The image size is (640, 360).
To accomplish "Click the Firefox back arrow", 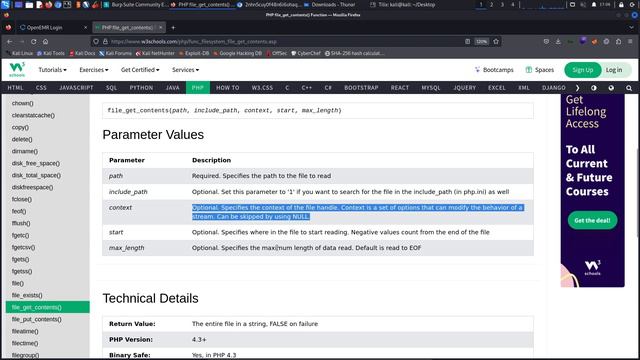I will tap(9, 41).
